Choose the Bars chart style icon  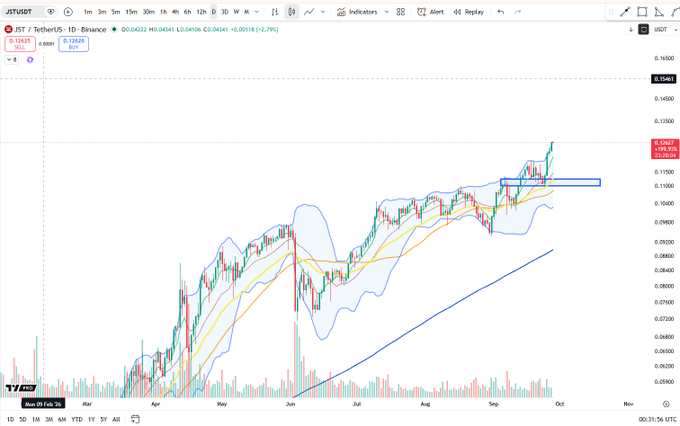(x=275, y=12)
